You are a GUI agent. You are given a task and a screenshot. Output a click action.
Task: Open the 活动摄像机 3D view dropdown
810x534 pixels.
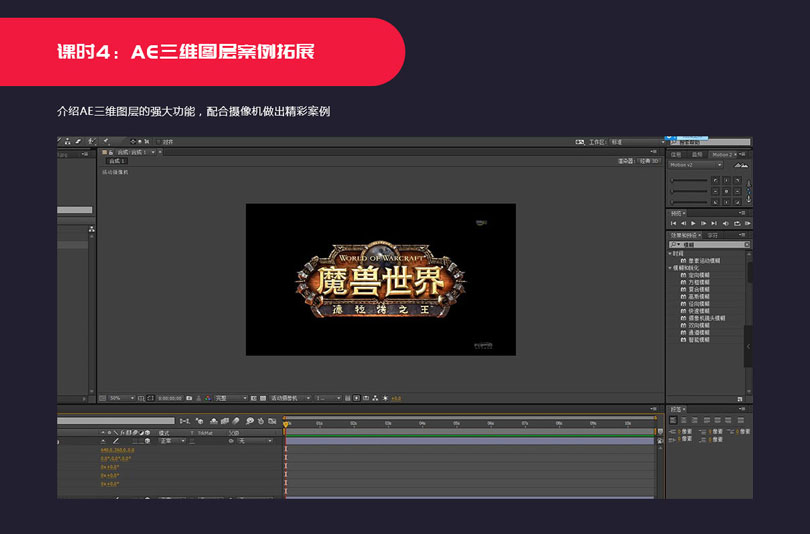click(x=290, y=398)
